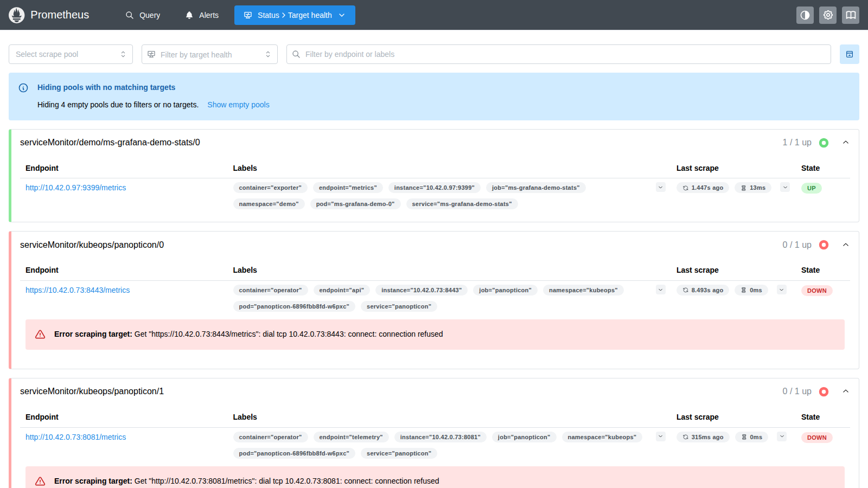Collapse the kubeops/panopticon/0 pool
The width and height of the screenshot is (868, 488).
click(846, 245)
